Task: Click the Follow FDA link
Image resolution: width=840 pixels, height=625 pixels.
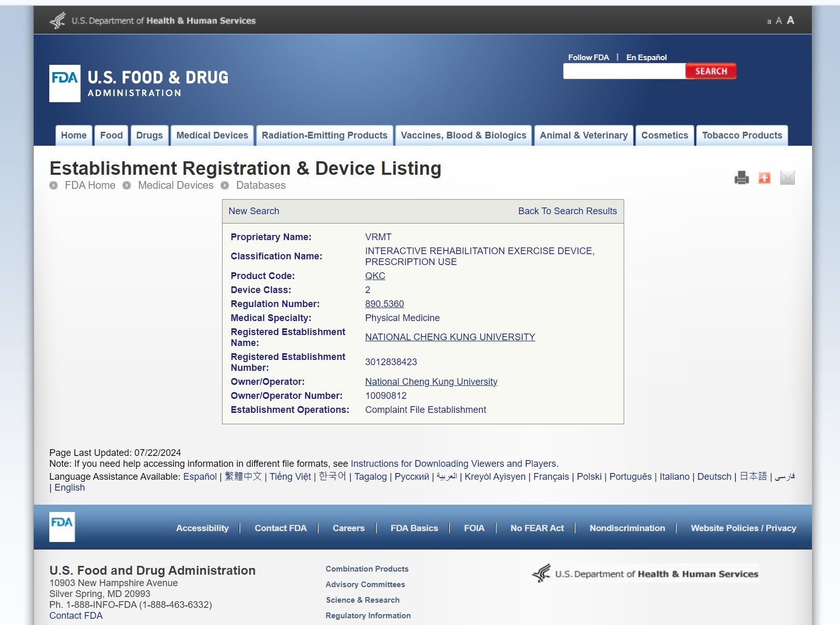Action: pos(588,58)
